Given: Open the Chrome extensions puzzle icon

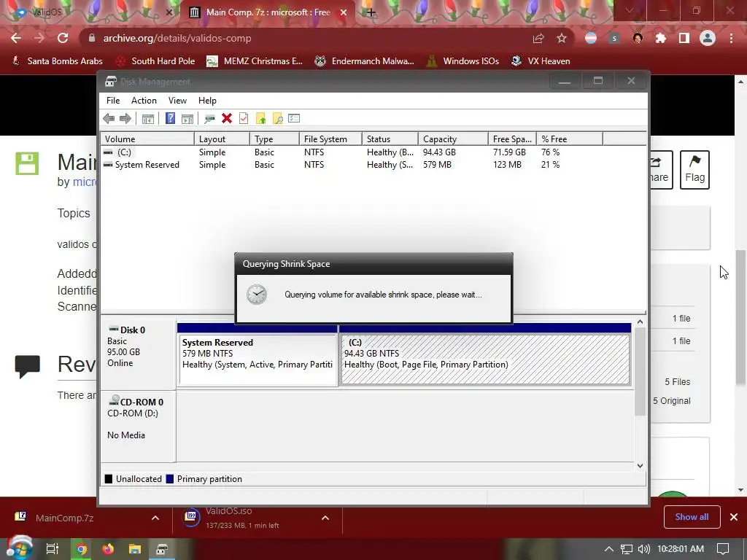Looking at the screenshot, I should pyautogui.click(x=661, y=38).
